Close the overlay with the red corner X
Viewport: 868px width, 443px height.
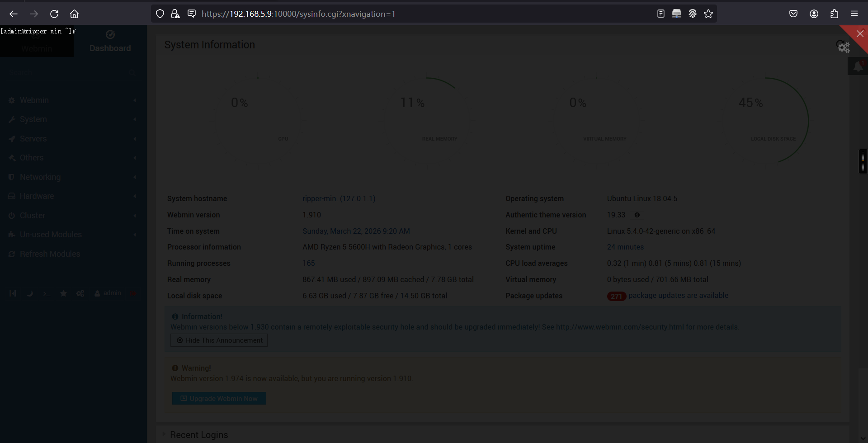(x=860, y=33)
